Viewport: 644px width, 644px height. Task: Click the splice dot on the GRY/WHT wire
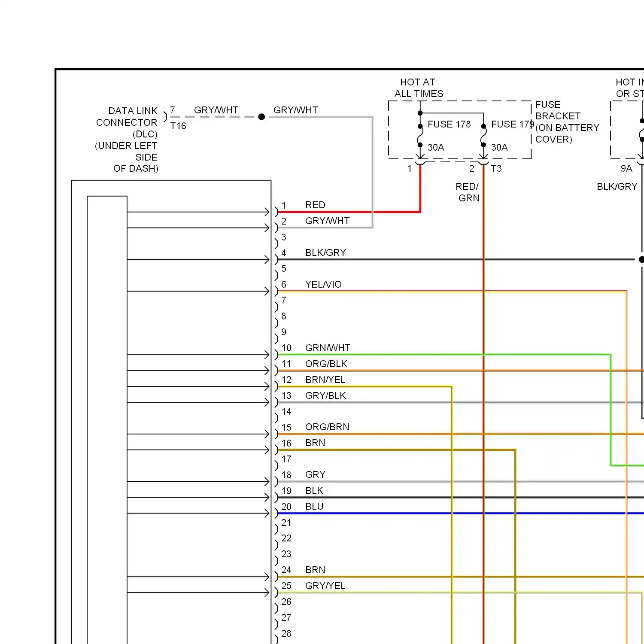[261, 117]
